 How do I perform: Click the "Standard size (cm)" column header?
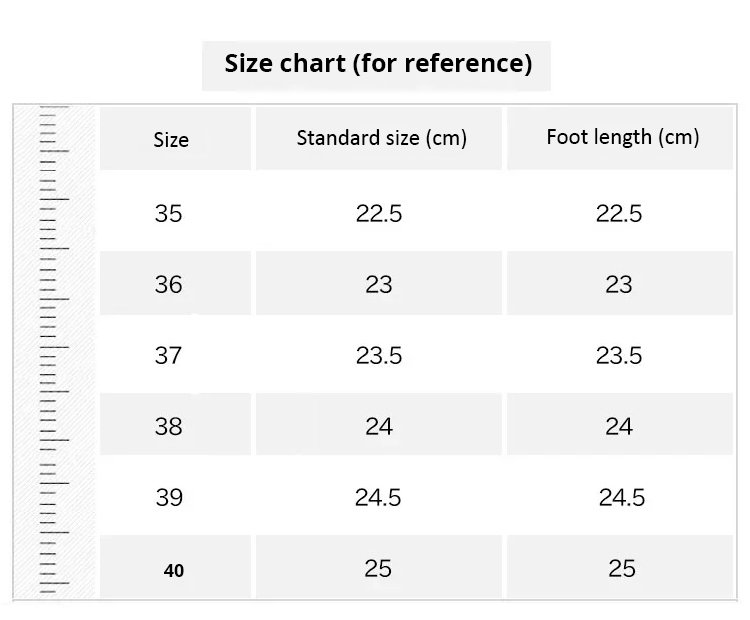click(x=381, y=138)
